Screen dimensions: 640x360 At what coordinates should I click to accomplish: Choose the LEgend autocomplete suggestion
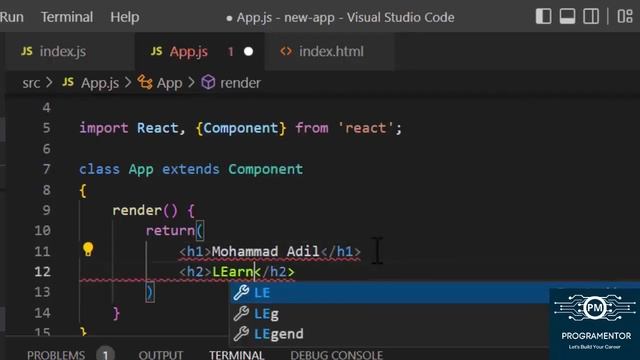click(389, 334)
